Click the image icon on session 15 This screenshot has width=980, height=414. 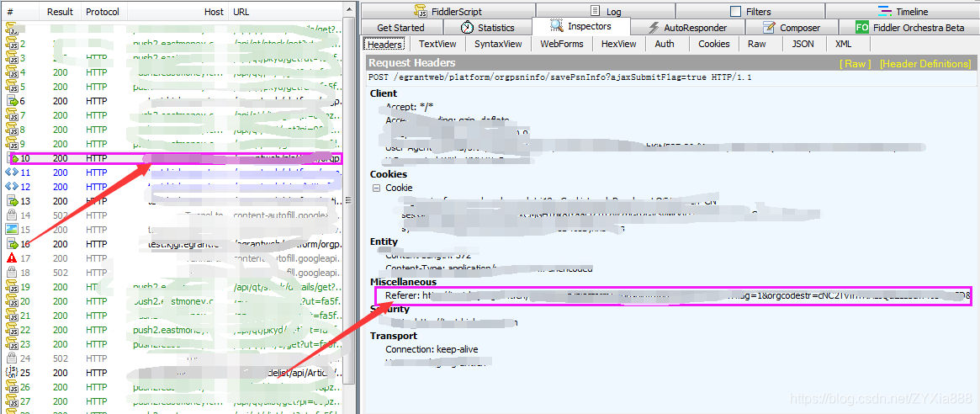pyautogui.click(x=11, y=230)
